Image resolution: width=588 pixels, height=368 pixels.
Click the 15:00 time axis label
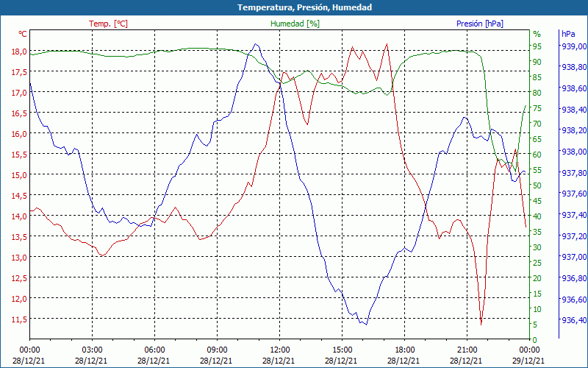342,350
